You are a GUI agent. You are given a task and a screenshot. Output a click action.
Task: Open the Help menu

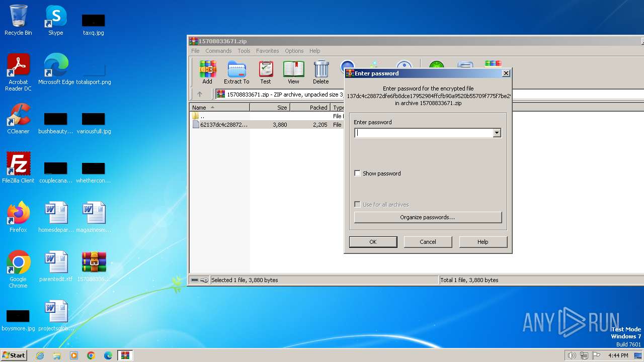pos(315,51)
